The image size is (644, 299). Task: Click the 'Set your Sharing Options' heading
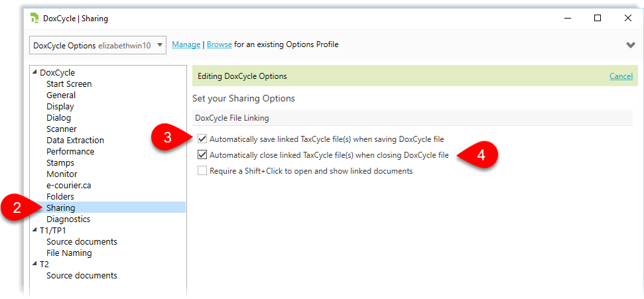(243, 99)
